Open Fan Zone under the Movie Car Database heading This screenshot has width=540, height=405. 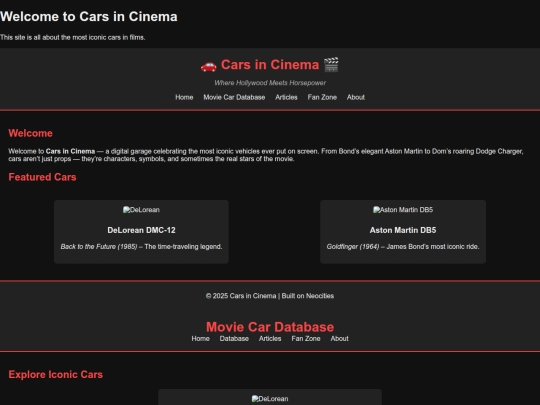click(306, 339)
